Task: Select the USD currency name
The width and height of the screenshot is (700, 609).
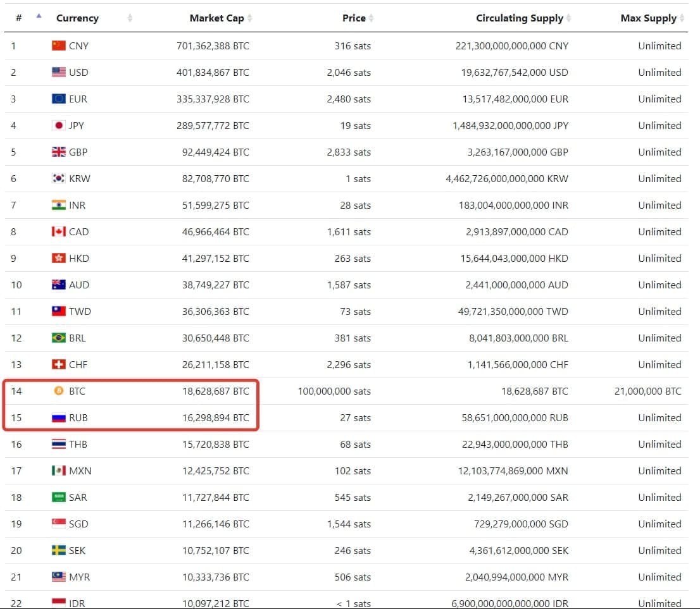Action: click(x=78, y=72)
